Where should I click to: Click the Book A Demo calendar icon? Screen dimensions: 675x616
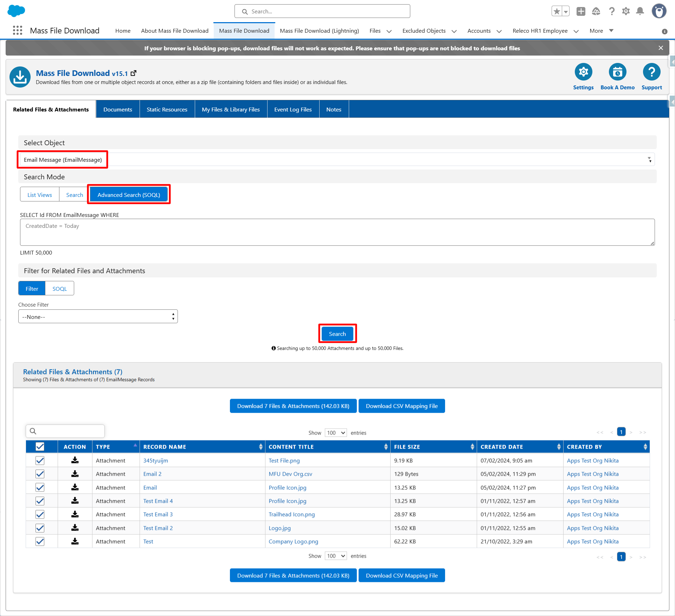(617, 72)
